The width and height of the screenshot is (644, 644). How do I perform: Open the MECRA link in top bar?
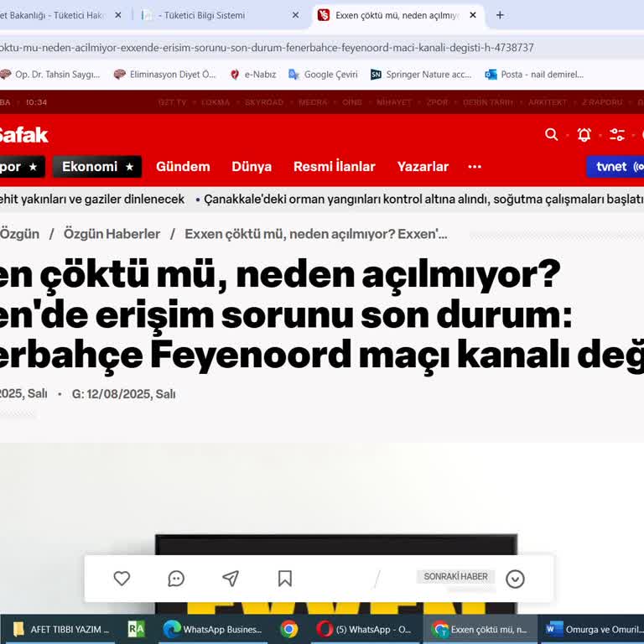[313, 102]
